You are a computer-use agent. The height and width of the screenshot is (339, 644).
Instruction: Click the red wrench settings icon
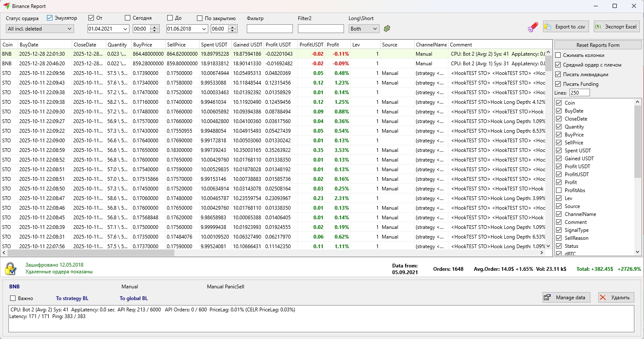pos(533,27)
